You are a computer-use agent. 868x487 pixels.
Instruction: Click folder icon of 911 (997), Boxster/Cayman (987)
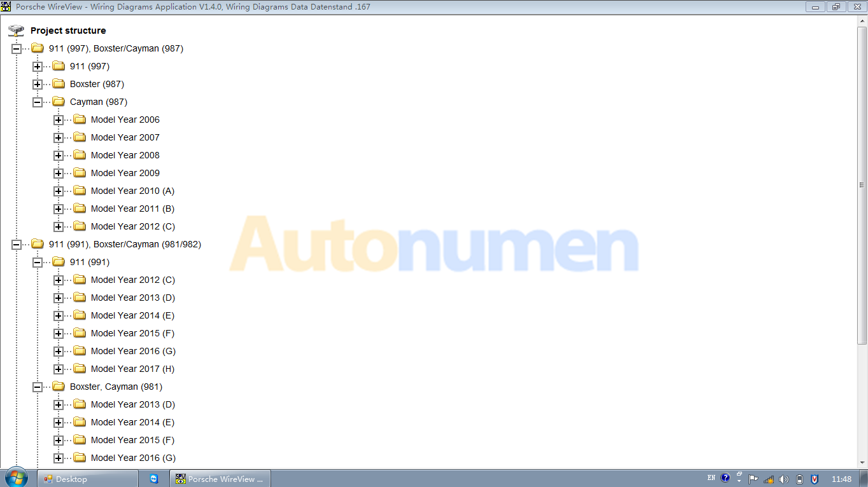(x=38, y=48)
